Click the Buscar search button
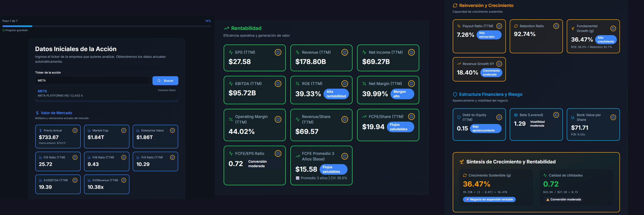The width and height of the screenshot is (644, 215). tap(165, 81)
